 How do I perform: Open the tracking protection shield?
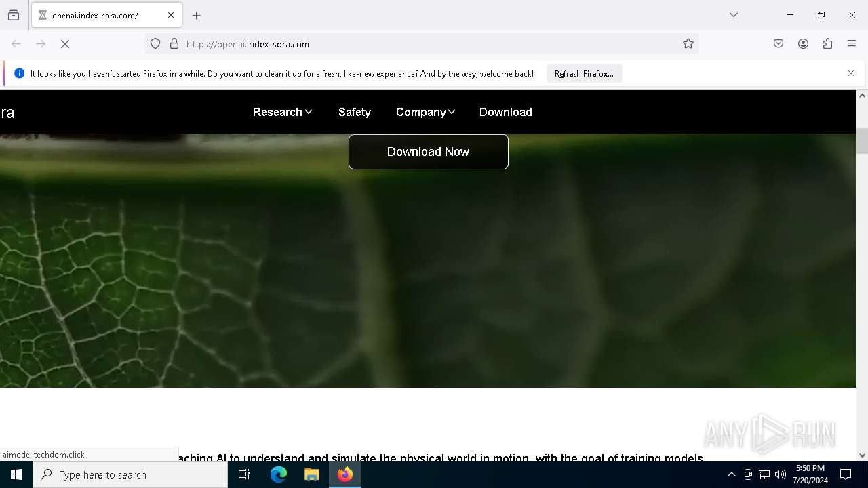click(155, 44)
